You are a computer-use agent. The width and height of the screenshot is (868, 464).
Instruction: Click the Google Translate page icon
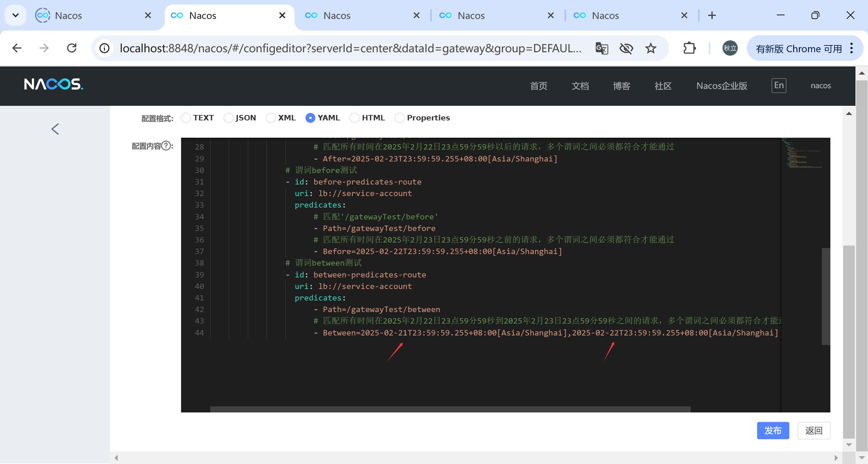pyautogui.click(x=602, y=49)
